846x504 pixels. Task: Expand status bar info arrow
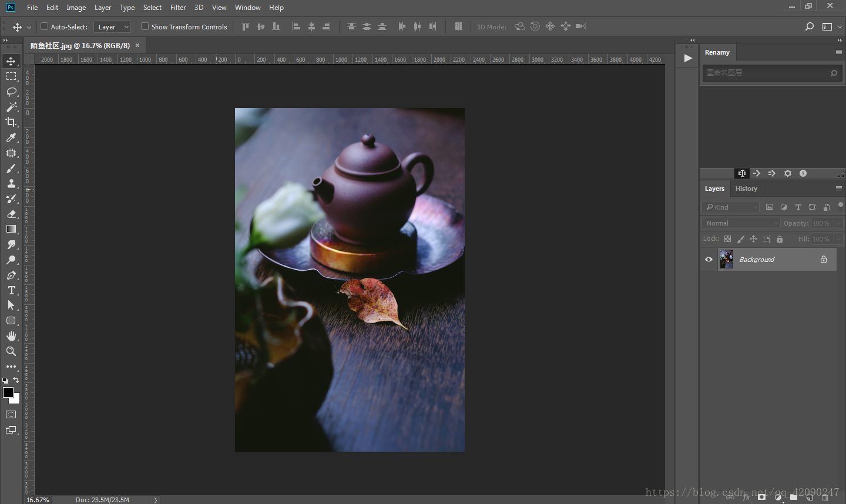click(x=156, y=500)
